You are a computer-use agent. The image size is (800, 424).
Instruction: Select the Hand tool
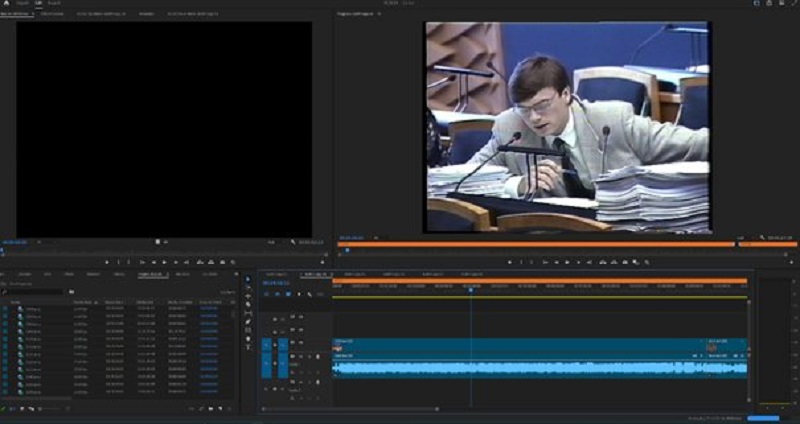248,338
